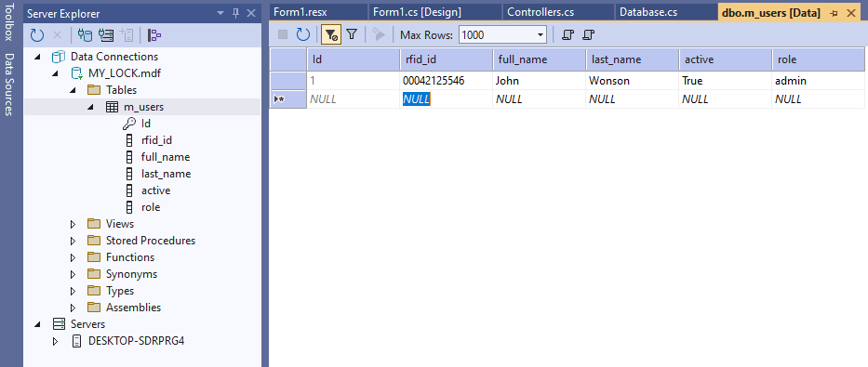Click the MY_LOCK.mdf database icon
This screenshot has height=367, width=868.
point(77,73)
